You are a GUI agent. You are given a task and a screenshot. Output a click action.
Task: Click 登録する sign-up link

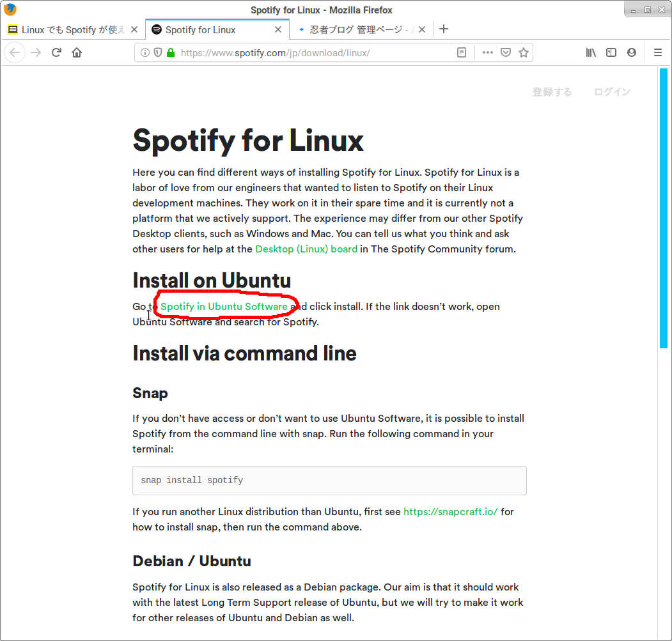(552, 92)
